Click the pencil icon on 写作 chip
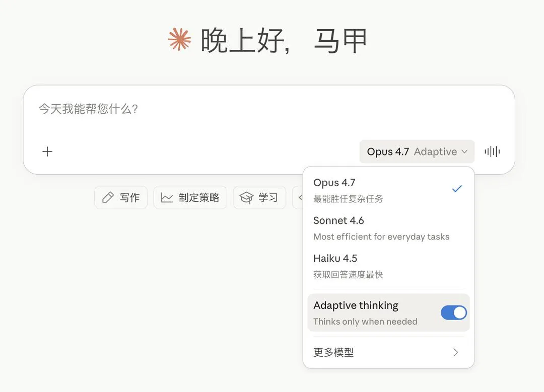The height and width of the screenshot is (392, 544). tap(108, 197)
